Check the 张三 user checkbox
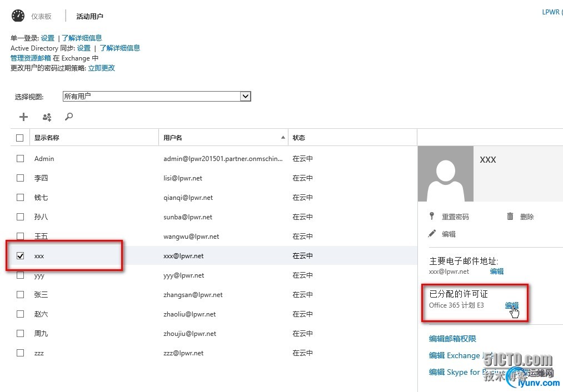 (x=20, y=294)
